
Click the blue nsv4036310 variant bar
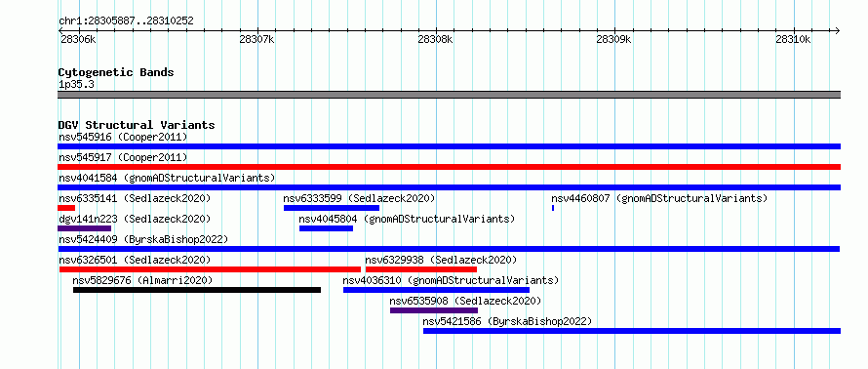pyautogui.click(x=436, y=290)
